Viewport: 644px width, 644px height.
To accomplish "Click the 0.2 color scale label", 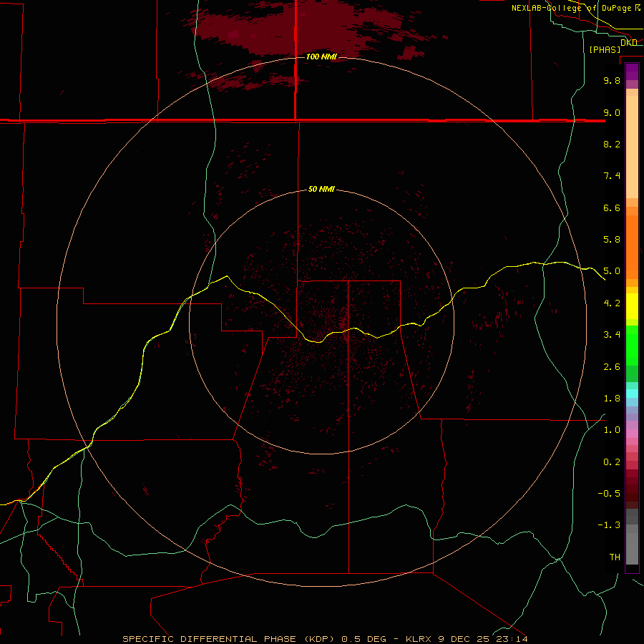I will click(x=612, y=462).
